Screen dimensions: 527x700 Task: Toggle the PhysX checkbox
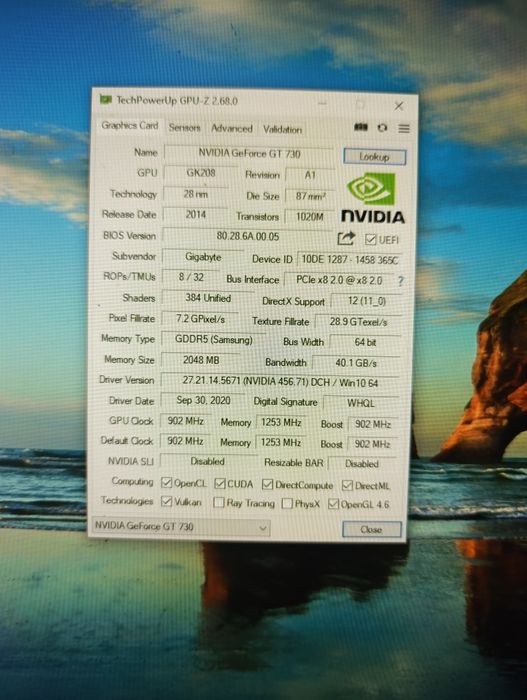[287, 504]
